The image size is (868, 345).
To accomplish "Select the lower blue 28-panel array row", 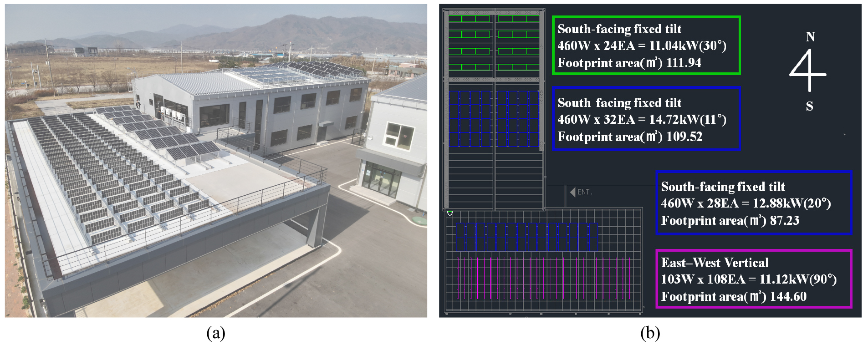I will click(x=527, y=237).
